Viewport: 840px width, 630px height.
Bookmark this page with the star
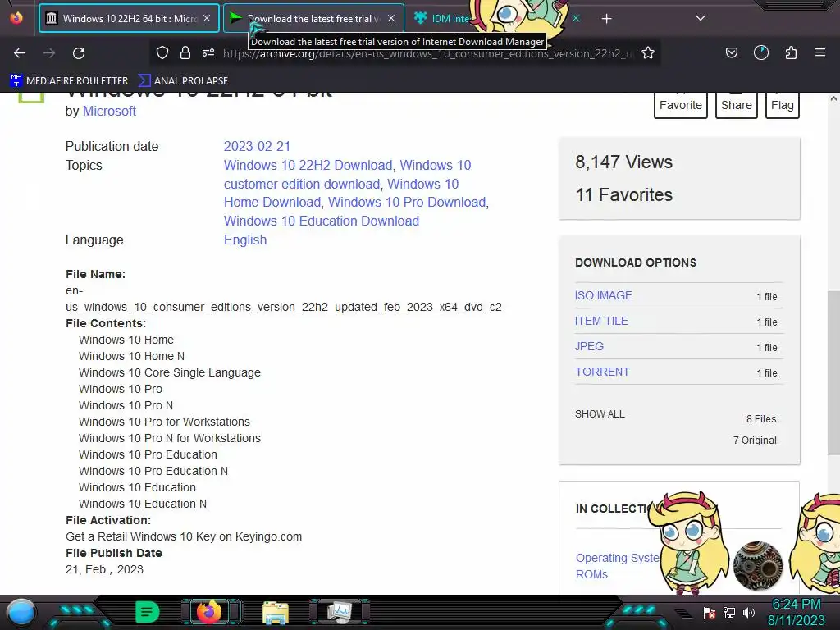point(648,52)
